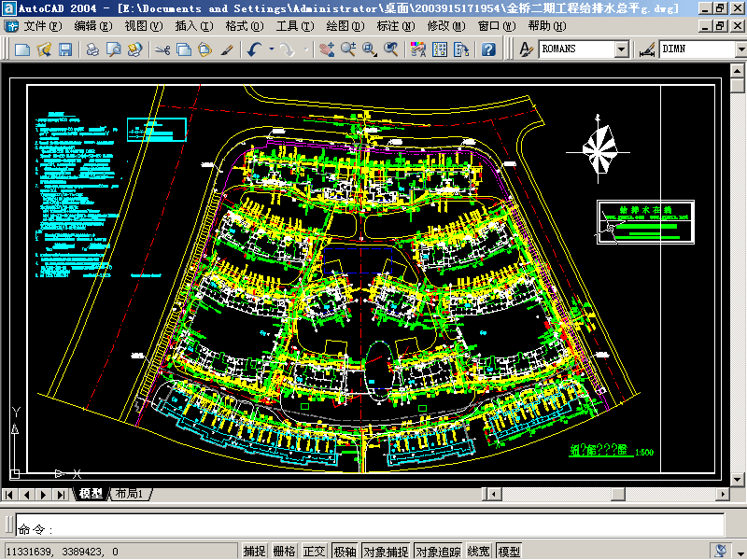The height and width of the screenshot is (560, 747).
Task: Click the New drawing icon
Action: [x=22, y=49]
